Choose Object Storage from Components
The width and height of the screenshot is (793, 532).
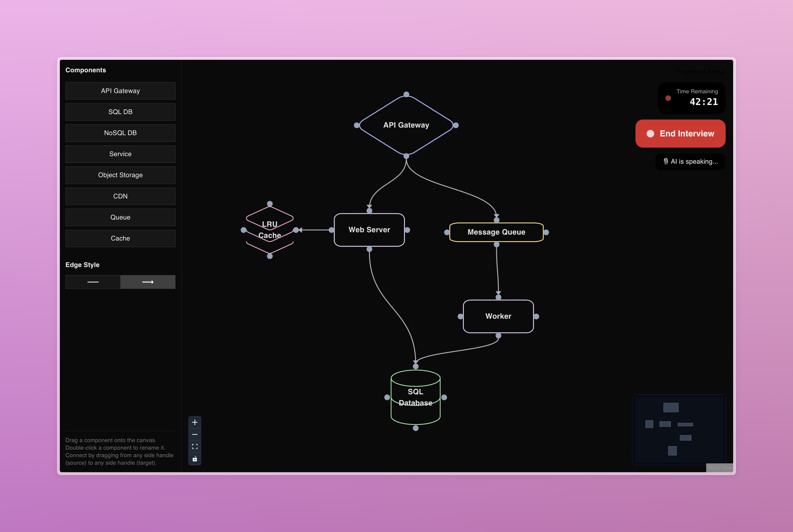pyautogui.click(x=120, y=175)
